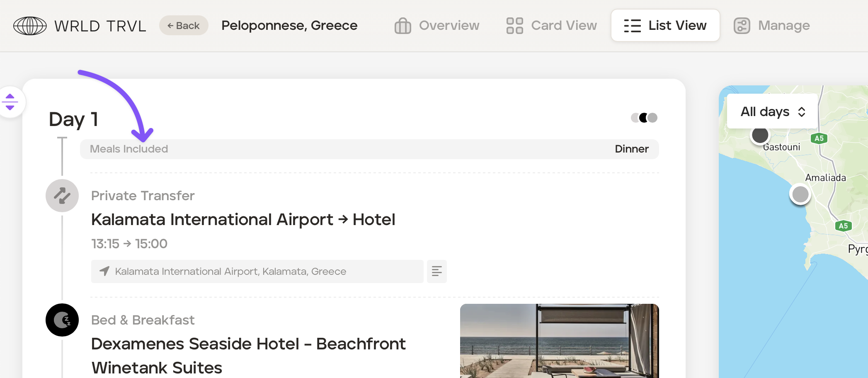This screenshot has width=868, height=378.
Task: Click the Bed & Breakfast sleep icon
Action: point(62,320)
